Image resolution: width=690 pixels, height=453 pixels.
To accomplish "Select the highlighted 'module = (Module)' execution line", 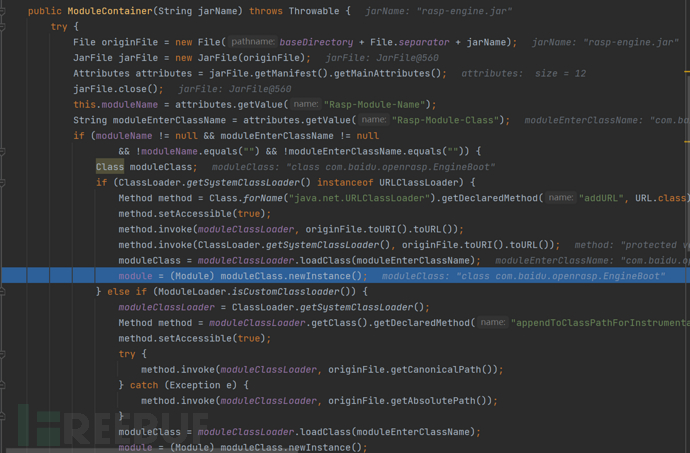I will [x=240, y=276].
